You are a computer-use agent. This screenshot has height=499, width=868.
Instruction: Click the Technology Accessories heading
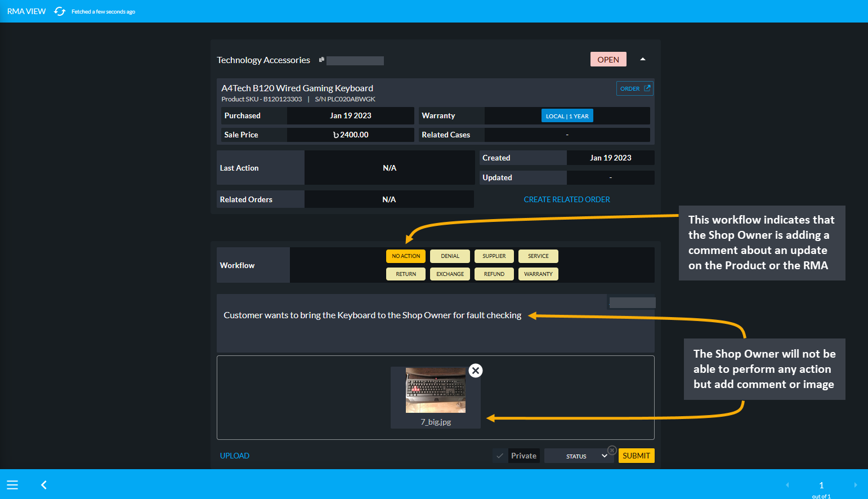tap(263, 60)
